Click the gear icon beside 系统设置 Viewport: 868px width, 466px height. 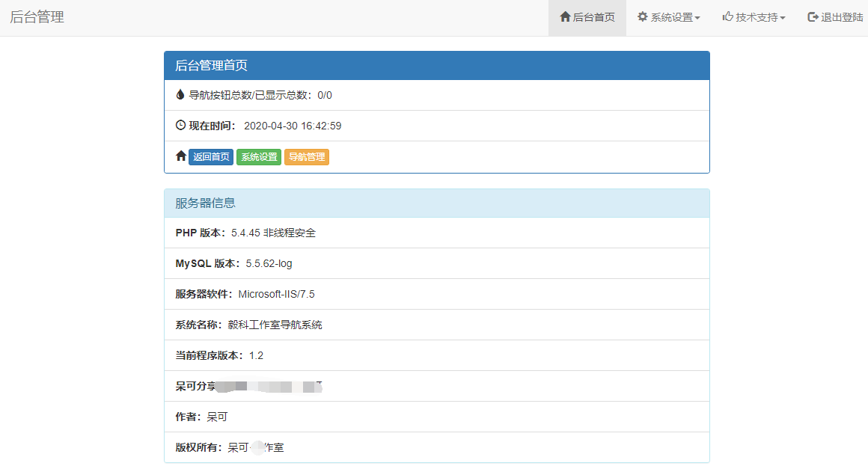642,16
